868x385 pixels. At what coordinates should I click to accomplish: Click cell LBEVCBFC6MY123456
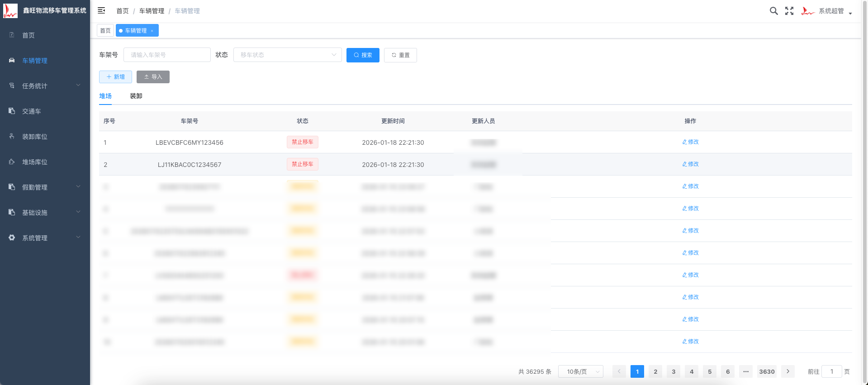[190, 143]
